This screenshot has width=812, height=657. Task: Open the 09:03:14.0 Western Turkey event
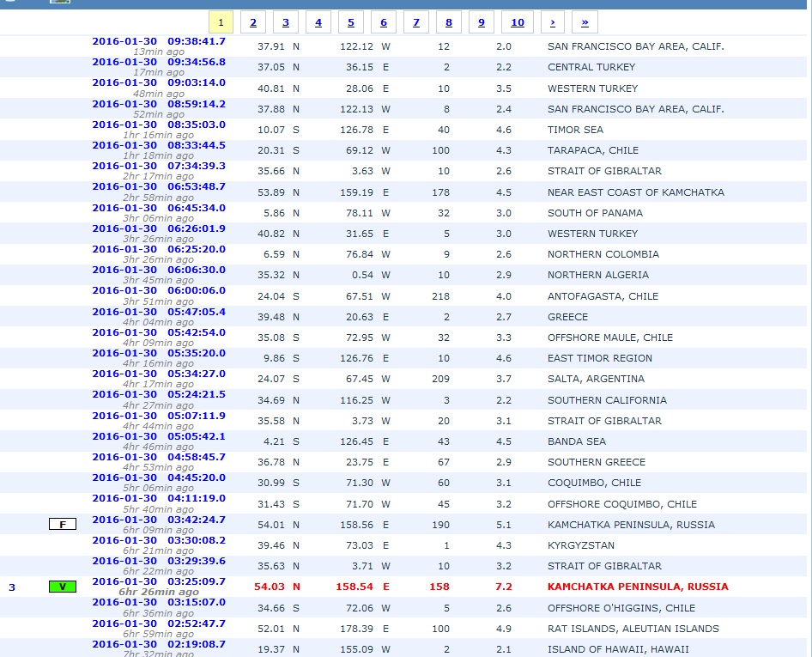(159, 82)
